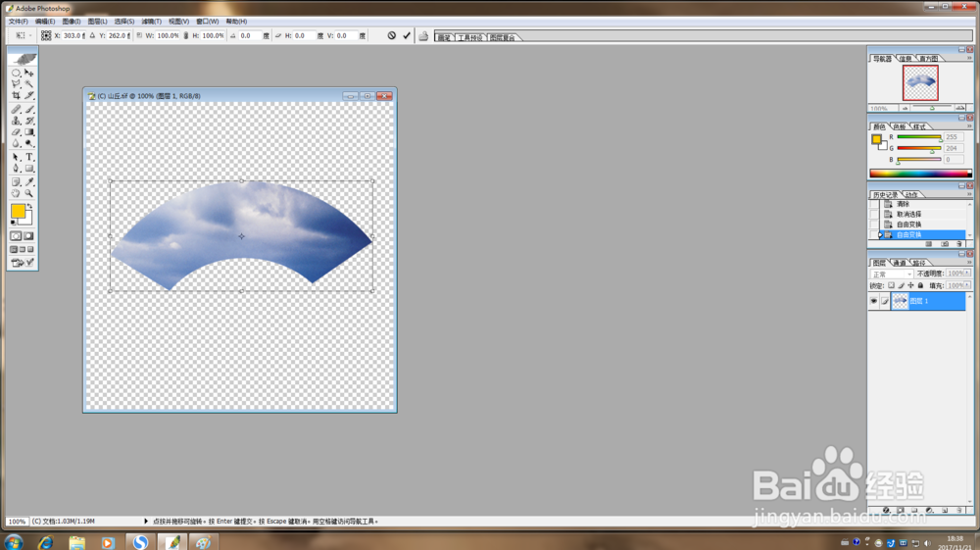
Task: Select the Crop tool
Action: 17,96
